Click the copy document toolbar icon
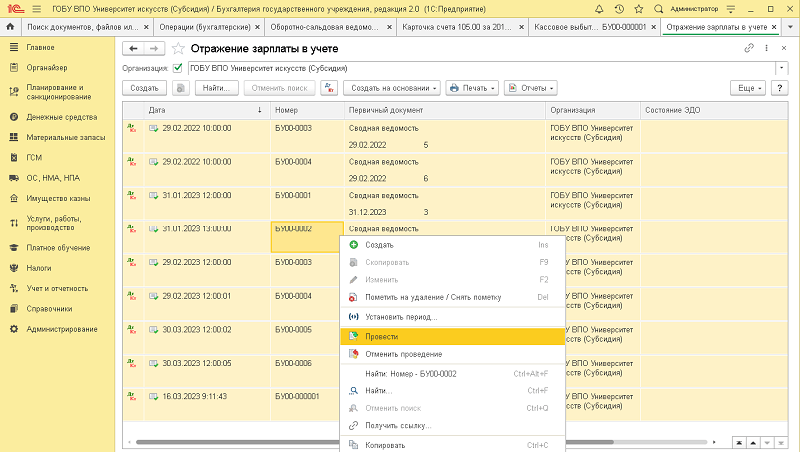 pos(181,88)
